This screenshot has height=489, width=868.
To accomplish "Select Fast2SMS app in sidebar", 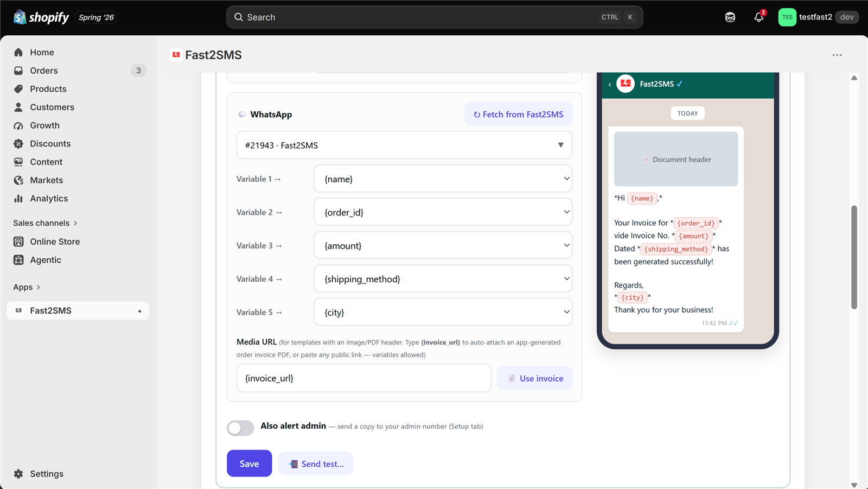I will (78, 310).
